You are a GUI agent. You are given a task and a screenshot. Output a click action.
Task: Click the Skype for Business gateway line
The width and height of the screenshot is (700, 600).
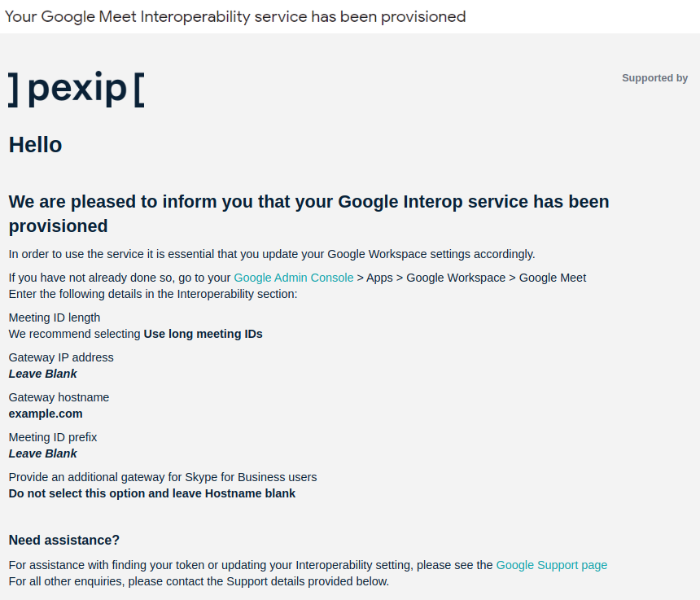pyautogui.click(x=163, y=477)
